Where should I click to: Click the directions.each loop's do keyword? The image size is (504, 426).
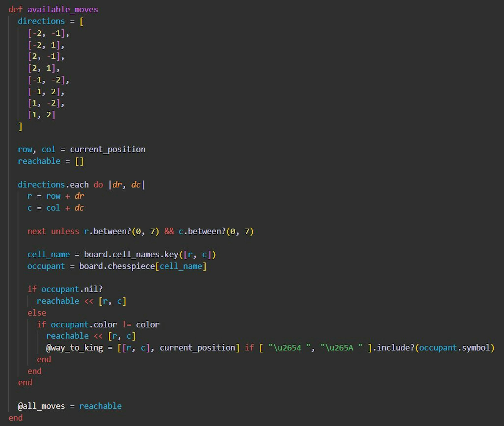[x=98, y=184]
